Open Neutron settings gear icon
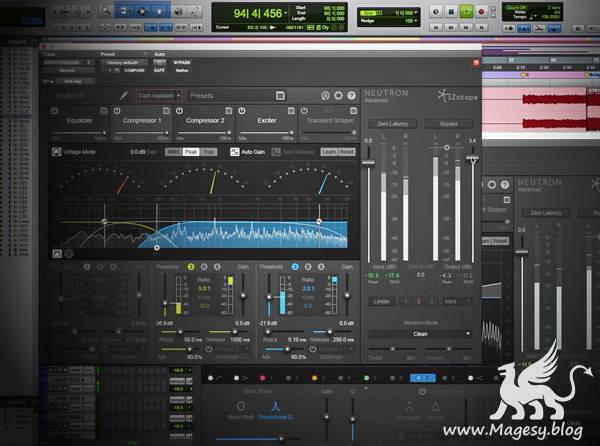Screen dimensions: 600x446 (x=339, y=96)
